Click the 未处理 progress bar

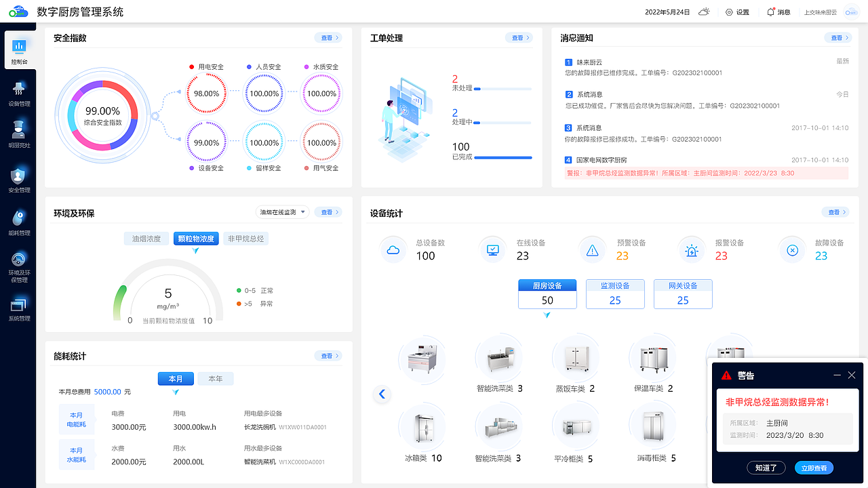tap(502, 88)
